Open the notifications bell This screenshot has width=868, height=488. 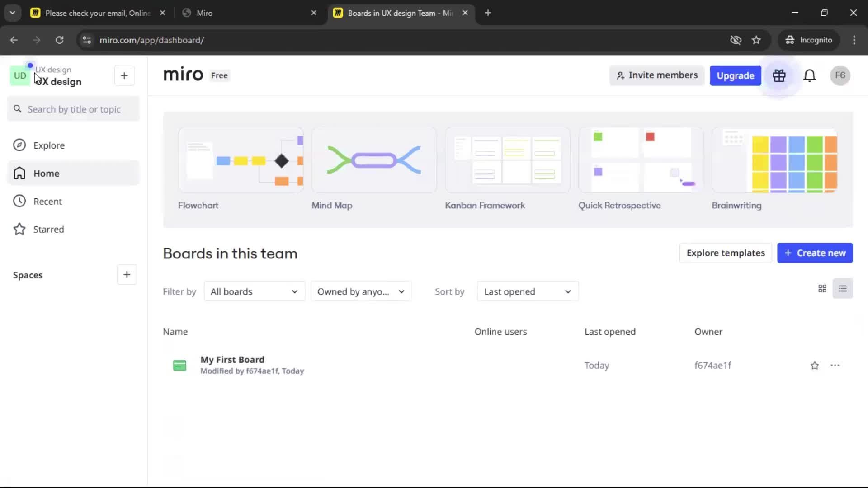pos(810,75)
